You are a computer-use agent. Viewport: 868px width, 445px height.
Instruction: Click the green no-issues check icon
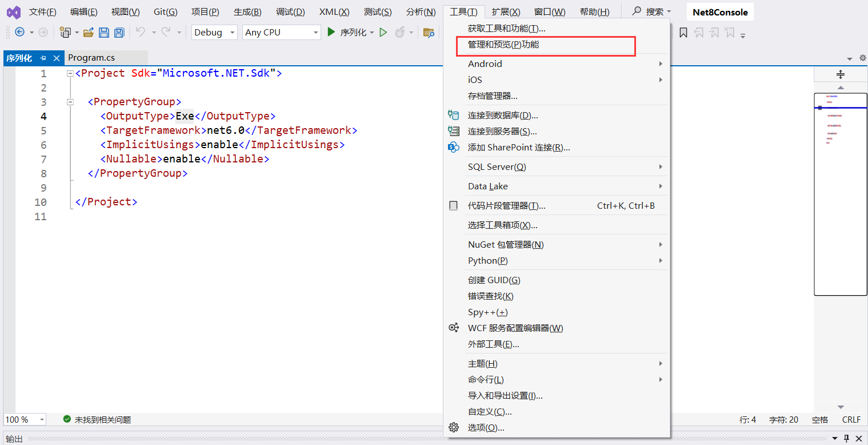pos(67,419)
